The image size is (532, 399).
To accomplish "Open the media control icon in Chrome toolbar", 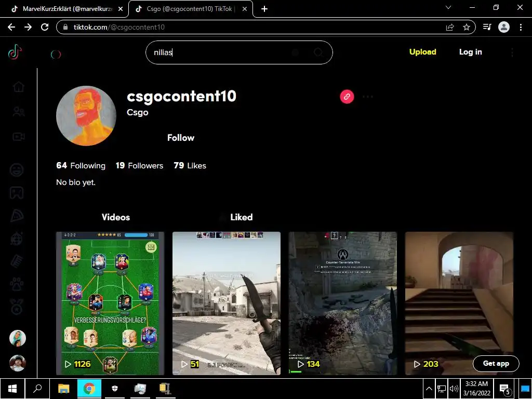I will [487, 27].
